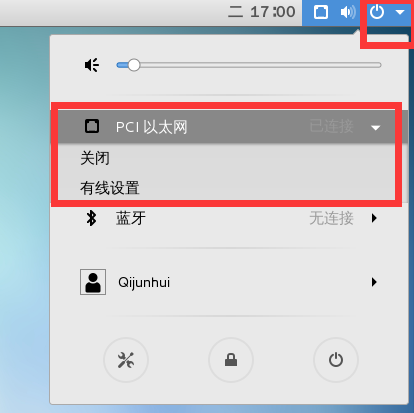Expand the Qijunhui user submenu arrow

374,282
